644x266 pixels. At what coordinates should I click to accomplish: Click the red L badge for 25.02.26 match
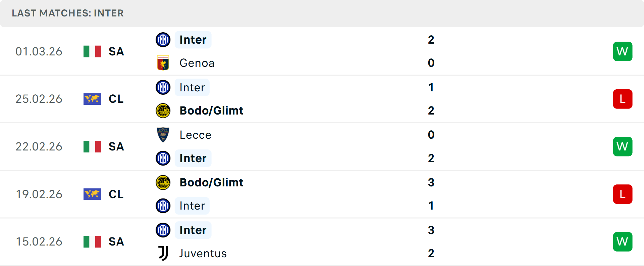622,99
